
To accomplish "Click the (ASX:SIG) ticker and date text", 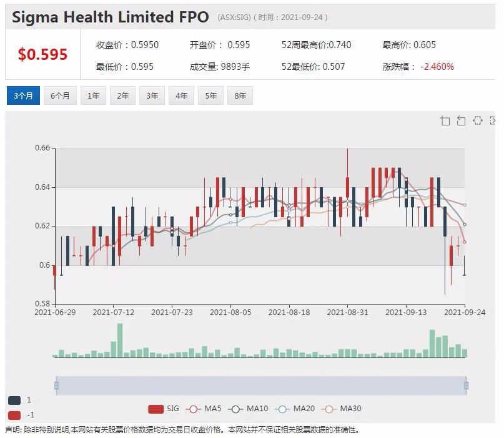I will click(272, 17).
